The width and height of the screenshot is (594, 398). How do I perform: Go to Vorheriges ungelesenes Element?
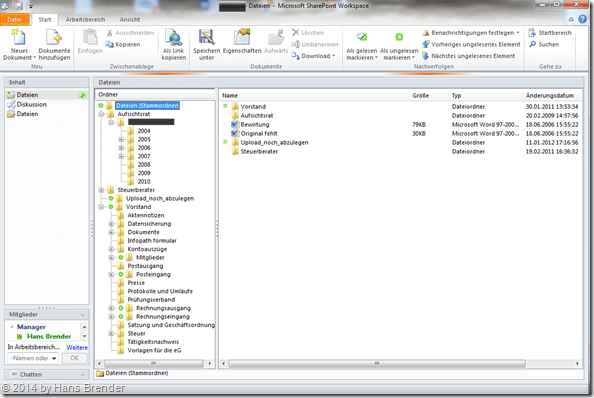click(x=471, y=44)
